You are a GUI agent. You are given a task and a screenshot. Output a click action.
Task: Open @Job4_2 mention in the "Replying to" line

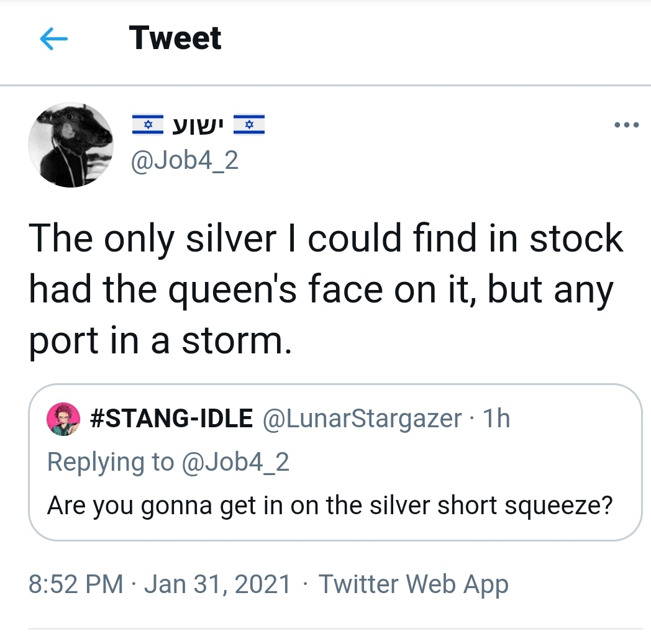tap(235, 462)
